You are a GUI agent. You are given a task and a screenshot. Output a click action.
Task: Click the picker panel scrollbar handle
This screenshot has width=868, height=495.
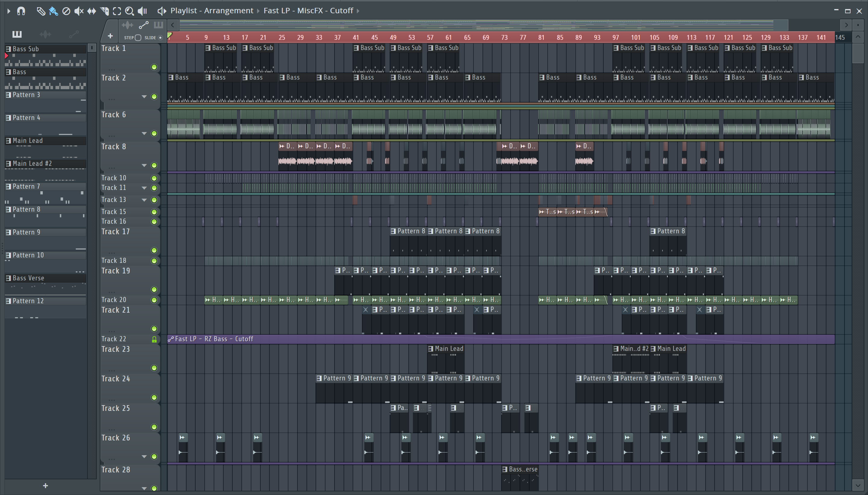click(x=92, y=48)
